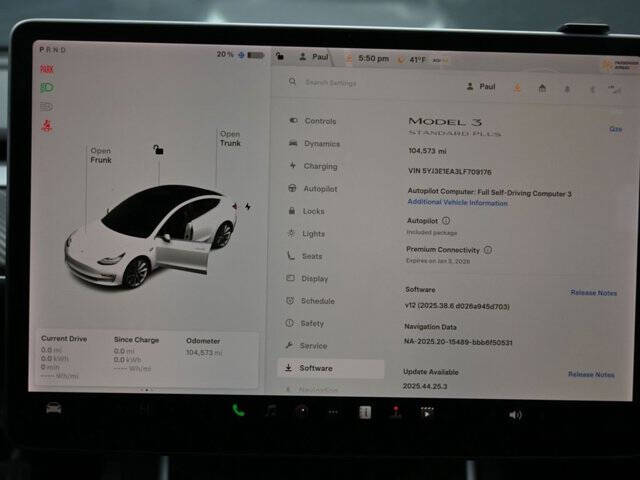Tap the lock icon in status bar
Image resolution: width=640 pixels, height=480 pixels.
coord(280,56)
